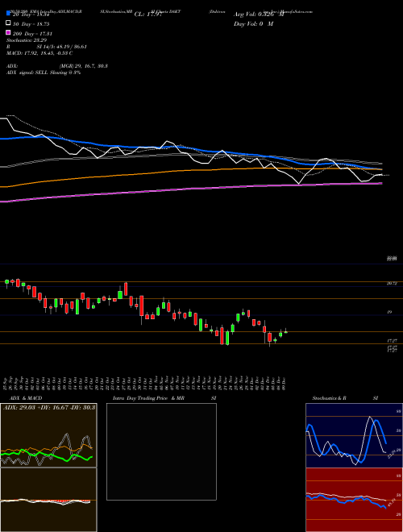Image resolution: width=403 pixels, height=532 pixels.
Task: Click the white 50 Day legend swatch
Action: 9,23
